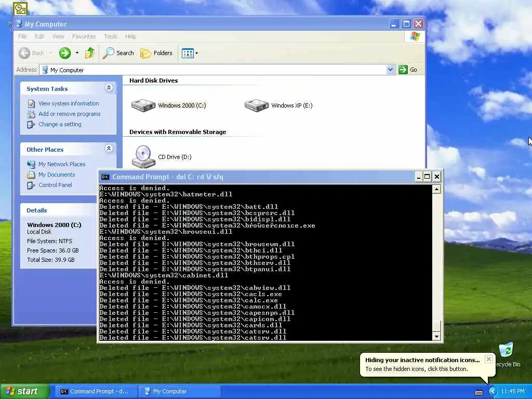This screenshot has height=399, width=532.
Task: Click View system information link
Action: pos(69,103)
